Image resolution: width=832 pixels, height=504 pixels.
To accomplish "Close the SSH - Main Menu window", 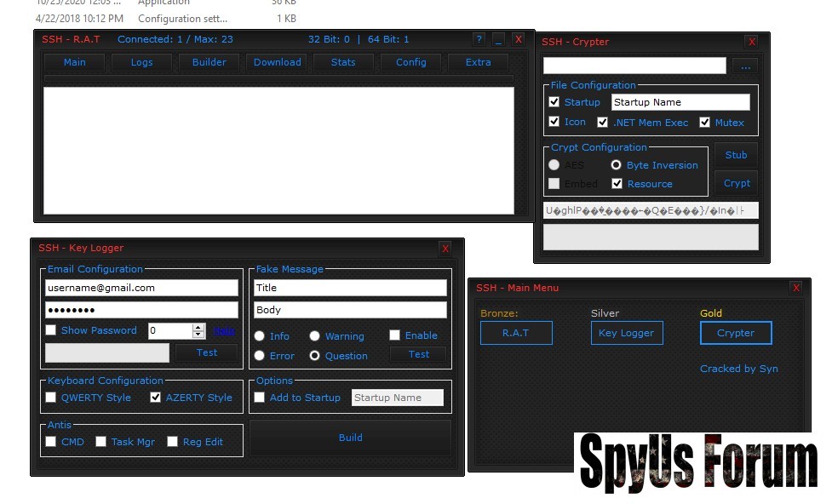I will pyautogui.click(x=796, y=288).
